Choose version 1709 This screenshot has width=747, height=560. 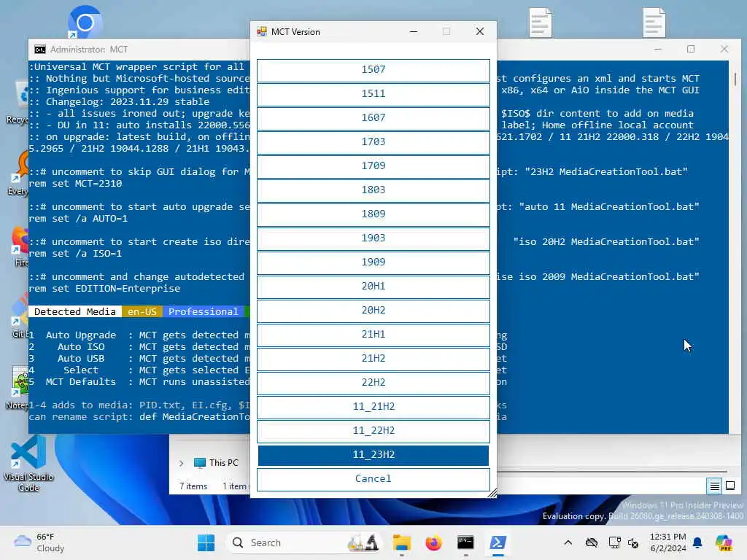[x=373, y=166]
